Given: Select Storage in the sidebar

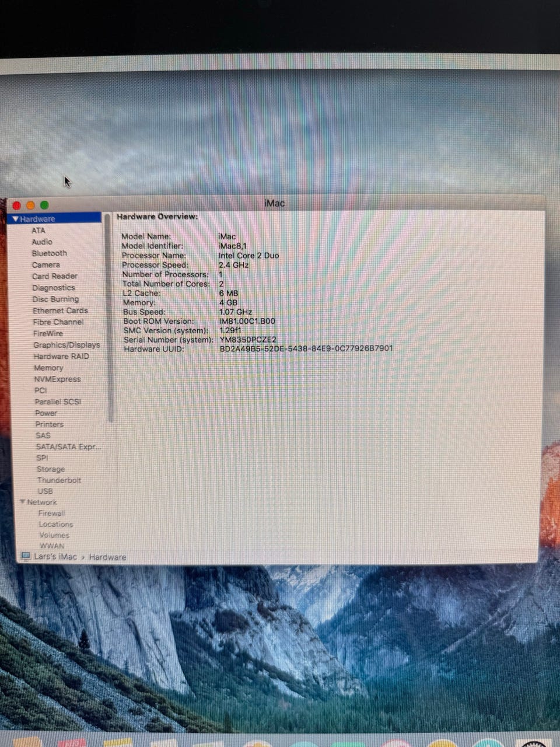Looking at the screenshot, I should [x=51, y=469].
